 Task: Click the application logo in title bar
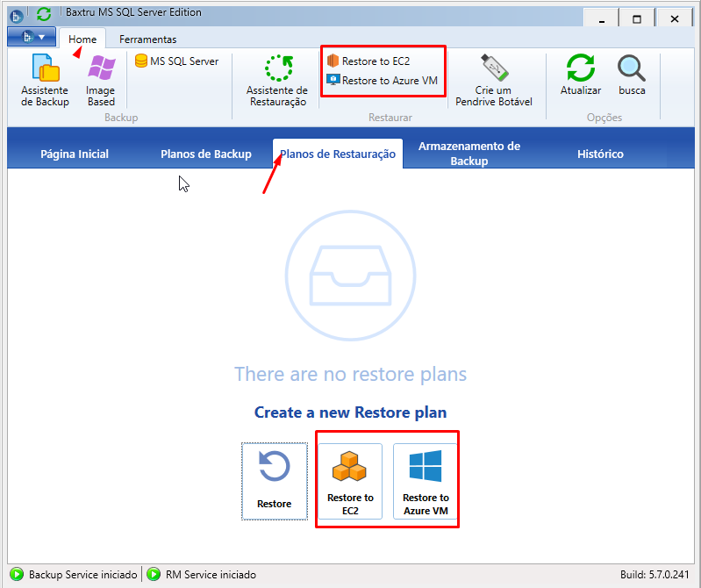[x=17, y=17]
